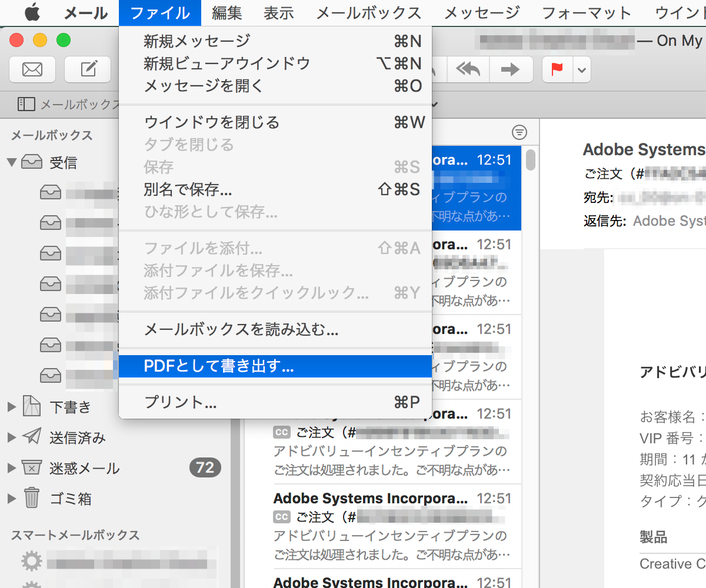Open the メール application menu

85,12
